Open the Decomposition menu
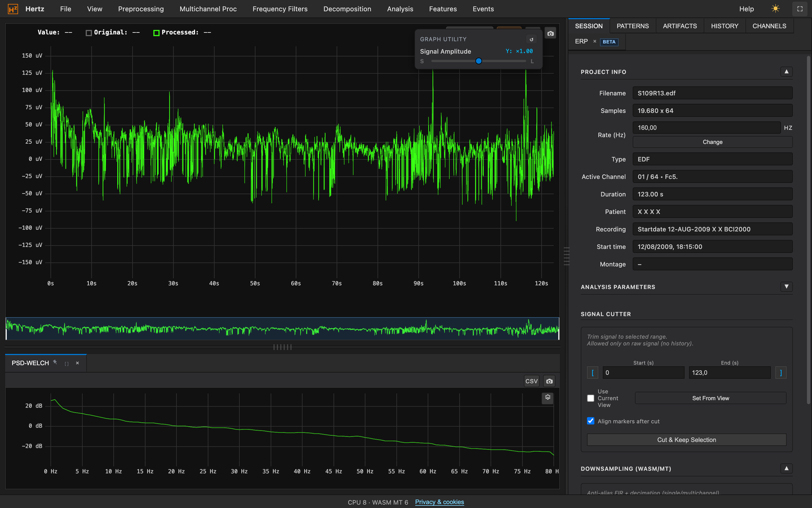812x508 pixels. pos(347,9)
